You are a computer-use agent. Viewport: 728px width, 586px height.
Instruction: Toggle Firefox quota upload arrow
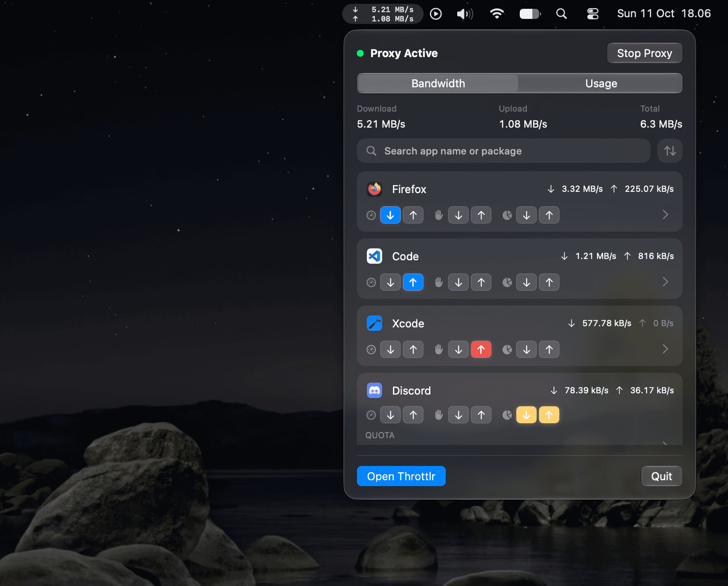[549, 215]
